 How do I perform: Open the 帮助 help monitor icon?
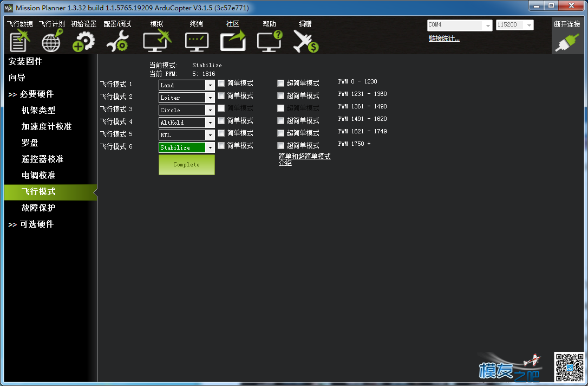(x=270, y=41)
